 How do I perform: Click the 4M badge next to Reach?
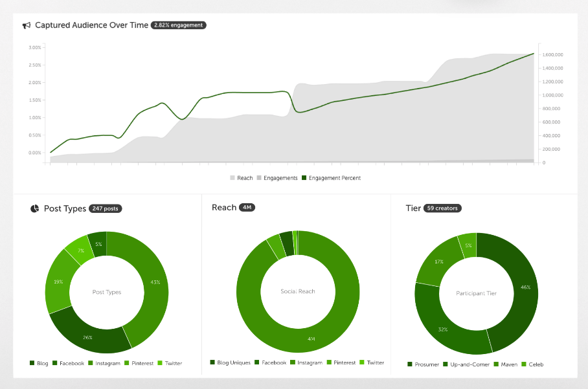point(247,208)
